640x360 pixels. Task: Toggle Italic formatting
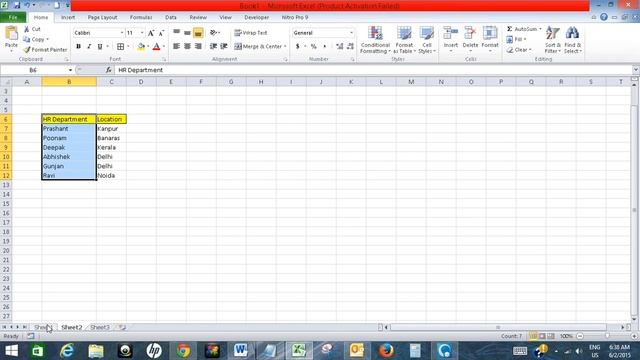pyautogui.click(x=89, y=47)
